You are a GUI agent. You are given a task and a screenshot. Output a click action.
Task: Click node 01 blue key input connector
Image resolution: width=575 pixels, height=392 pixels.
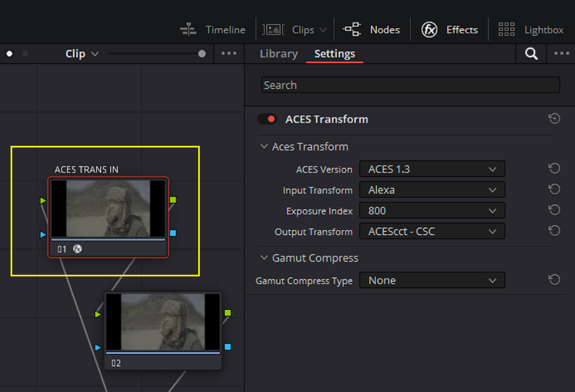pos(43,234)
